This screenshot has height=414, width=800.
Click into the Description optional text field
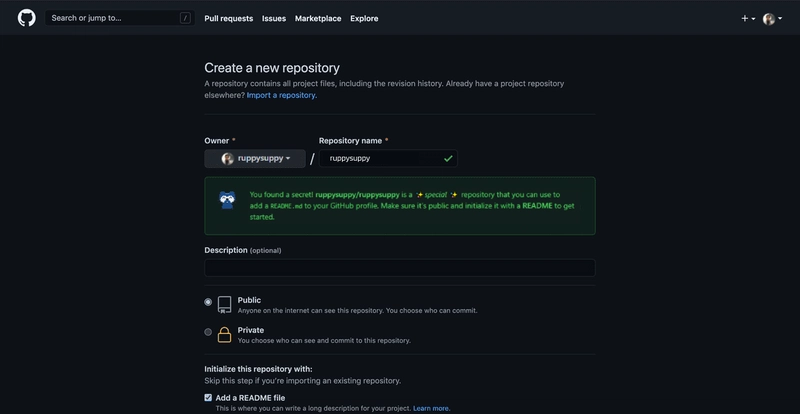pos(400,268)
